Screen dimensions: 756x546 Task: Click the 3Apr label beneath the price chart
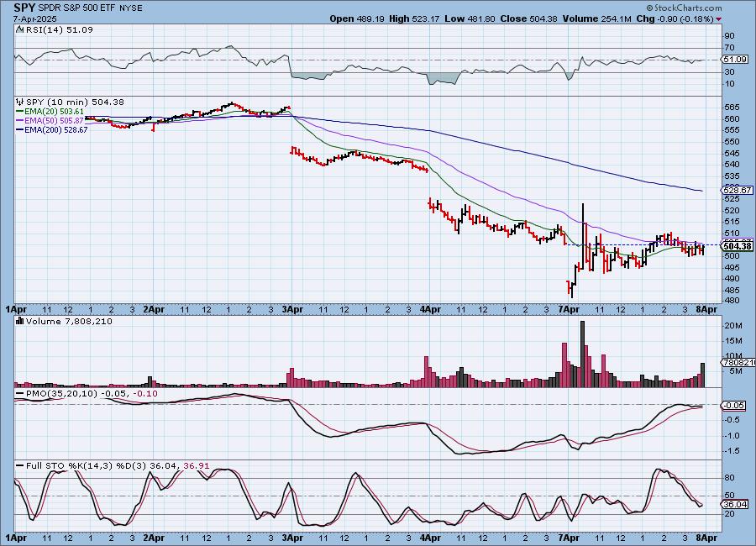coord(291,310)
